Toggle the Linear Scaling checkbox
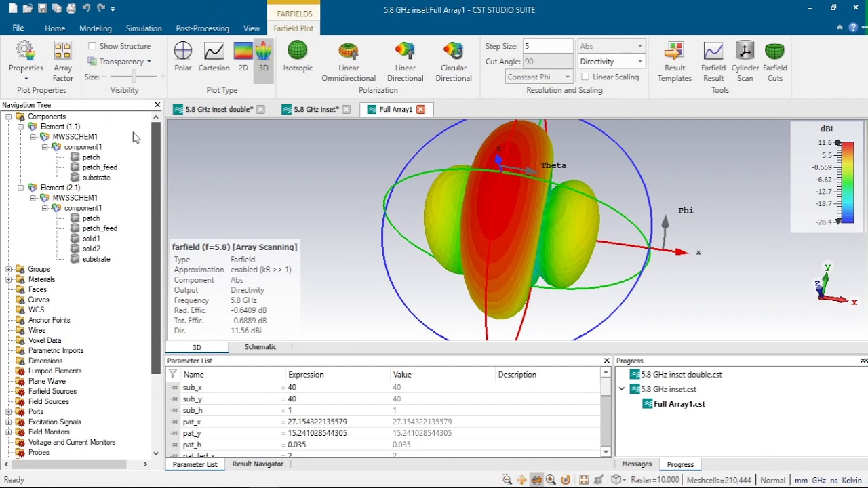This screenshot has height=488, width=868. tap(585, 77)
